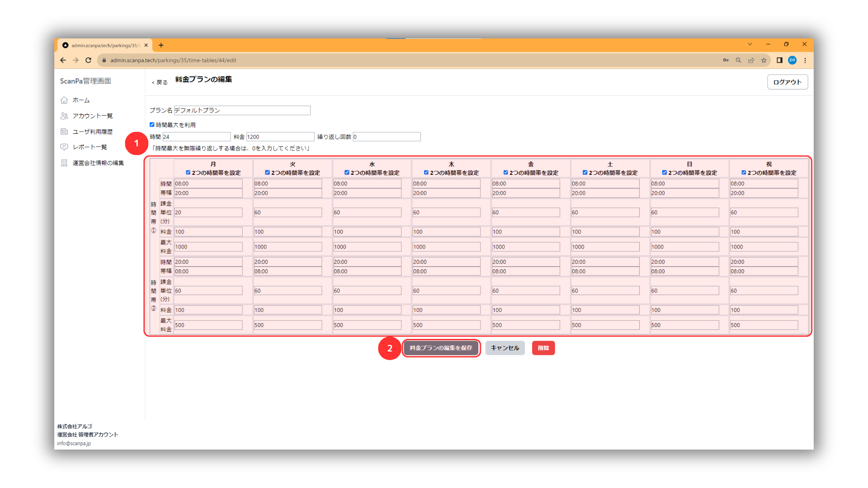
Task: Click the Home icon in sidebar
Action: point(64,100)
